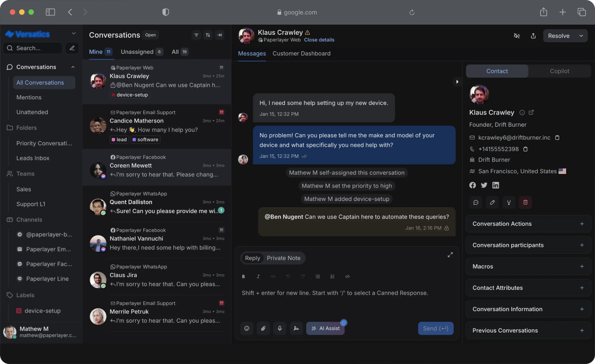Expand the Conversation Information section

pyautogui.click(x=528, y=309)
